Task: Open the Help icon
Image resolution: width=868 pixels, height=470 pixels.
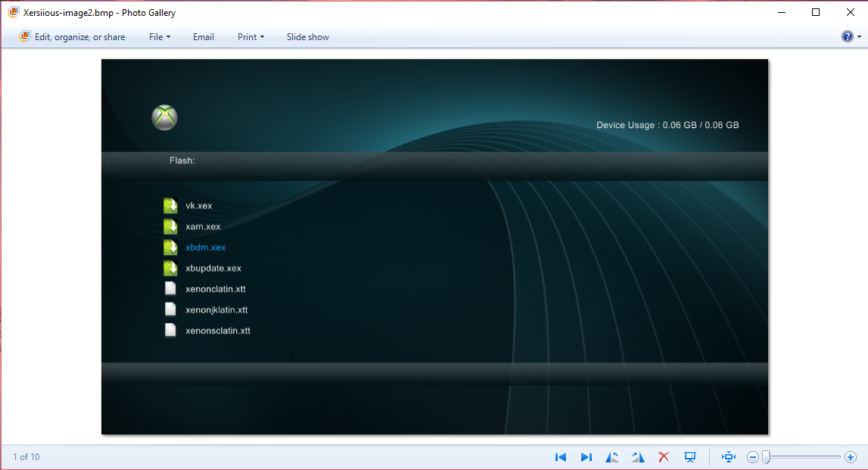Action: (847, 36)
